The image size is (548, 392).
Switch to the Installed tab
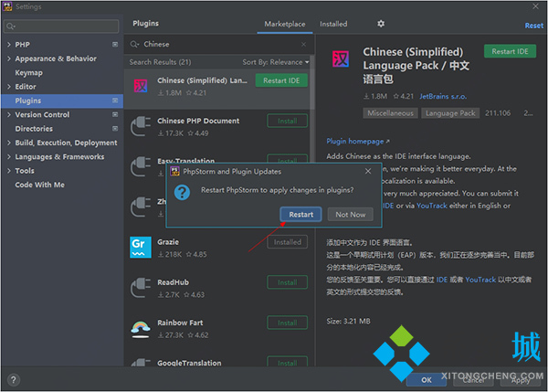(x=333, y=24)
